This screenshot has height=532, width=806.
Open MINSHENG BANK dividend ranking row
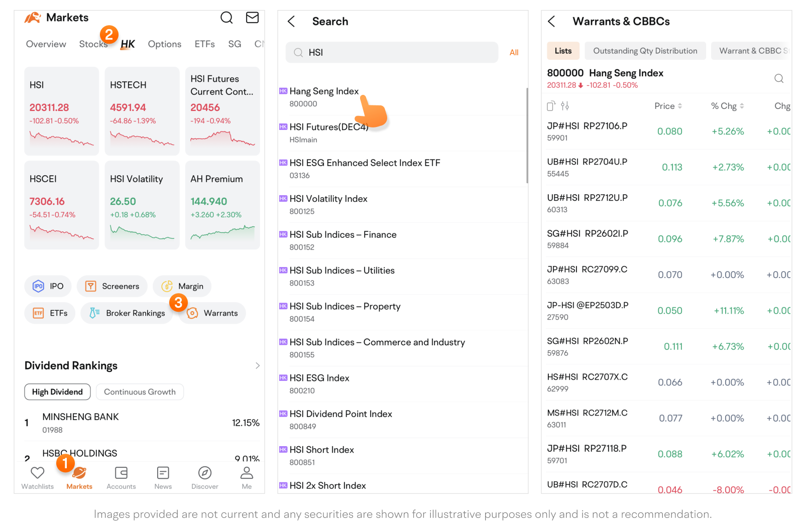pos(142,423)
